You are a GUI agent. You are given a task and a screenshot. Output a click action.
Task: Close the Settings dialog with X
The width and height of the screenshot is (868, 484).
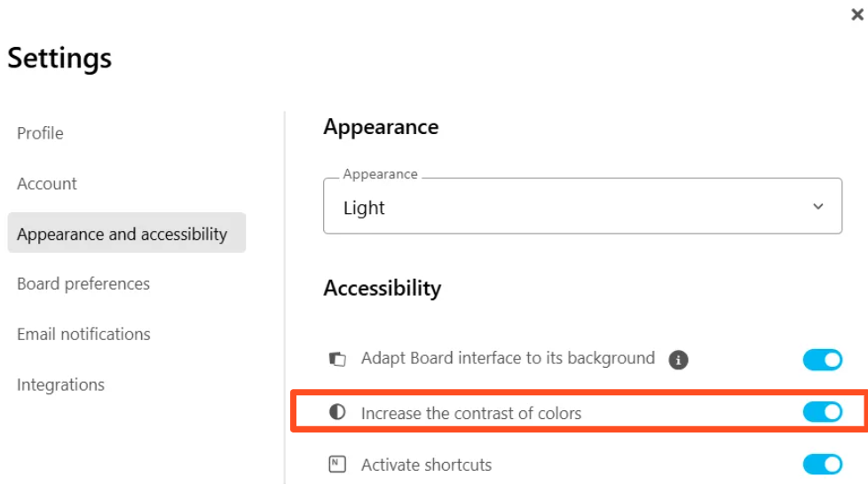pyautogui.click(x=857, y=16)
